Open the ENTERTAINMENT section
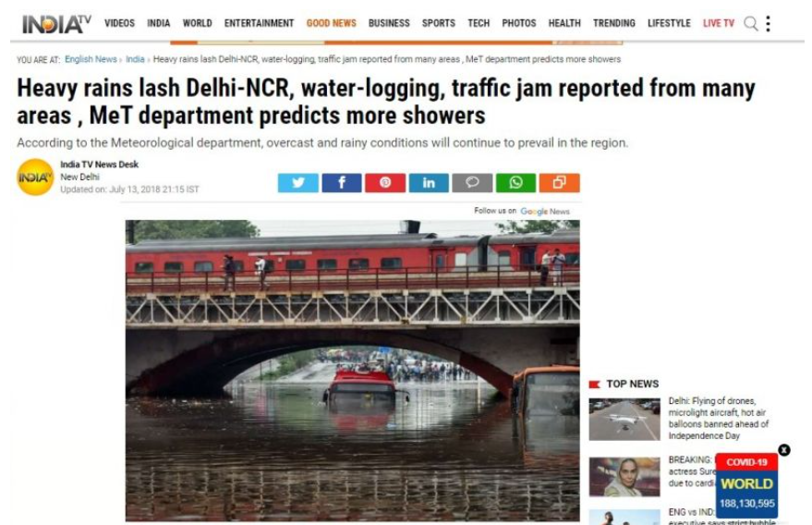 [259, 23]
